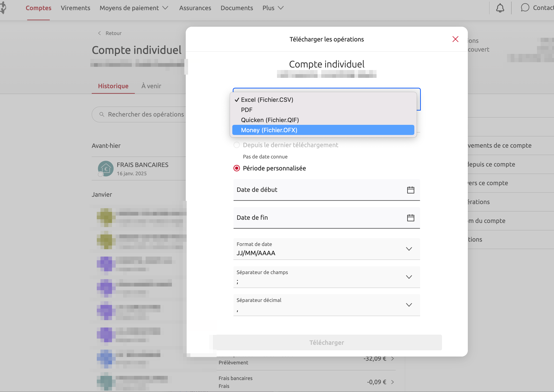Click the Janvier section heading
554x392 pixels.
[x=102, y=195]
